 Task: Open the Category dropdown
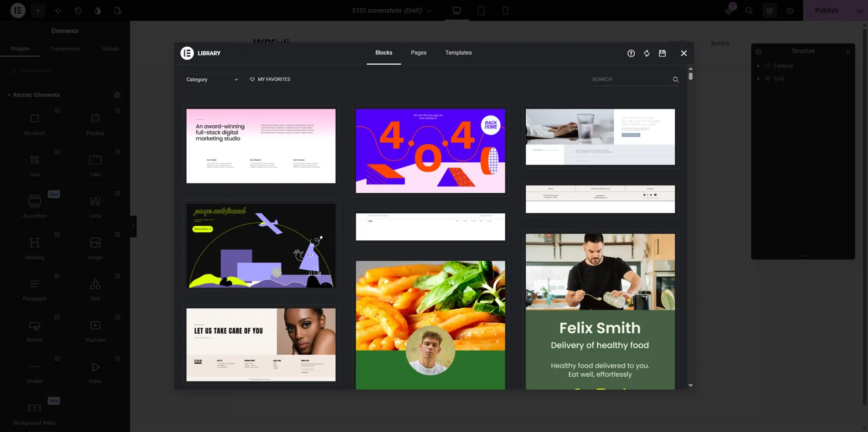[x=212, y=80]
